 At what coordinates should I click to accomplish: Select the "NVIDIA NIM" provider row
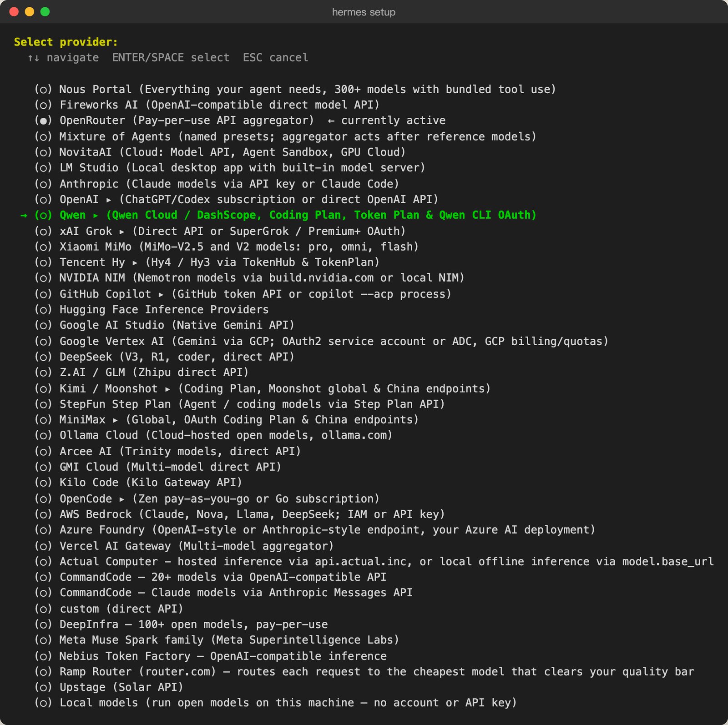249,277
